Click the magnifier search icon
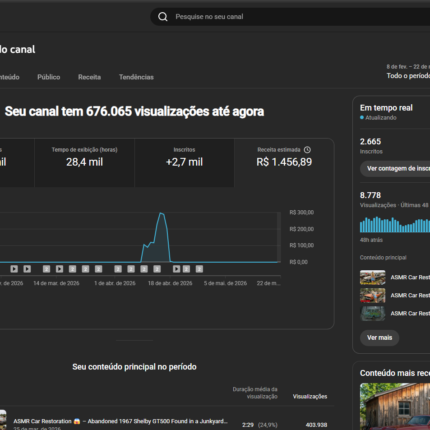Screen dimensions: 430x430 tap(163, 17)
